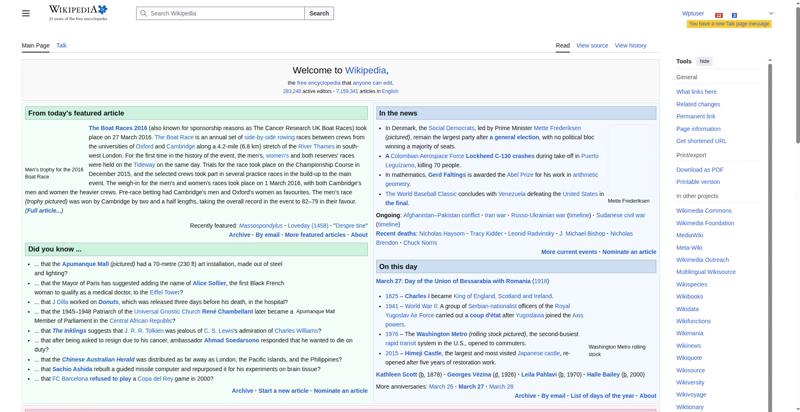Screen dimensions: 800x412
Task: Switch to the Talk tab
Action: 61,45
